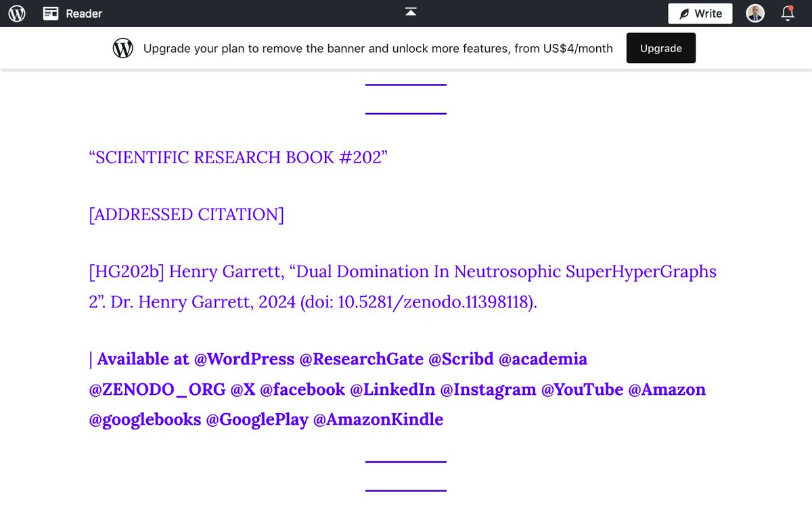
Task: Click the [ADDRESSED CITATION] text
Action: (186, 215)
